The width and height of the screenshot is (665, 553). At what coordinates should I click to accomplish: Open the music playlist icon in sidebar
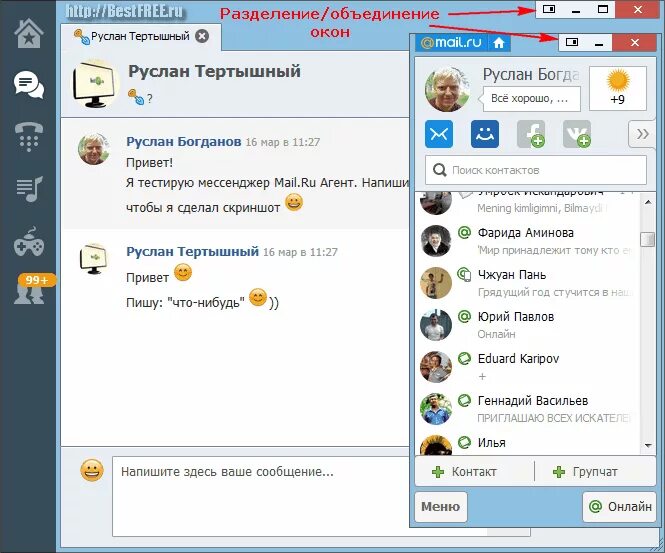(x=28, y=189)
